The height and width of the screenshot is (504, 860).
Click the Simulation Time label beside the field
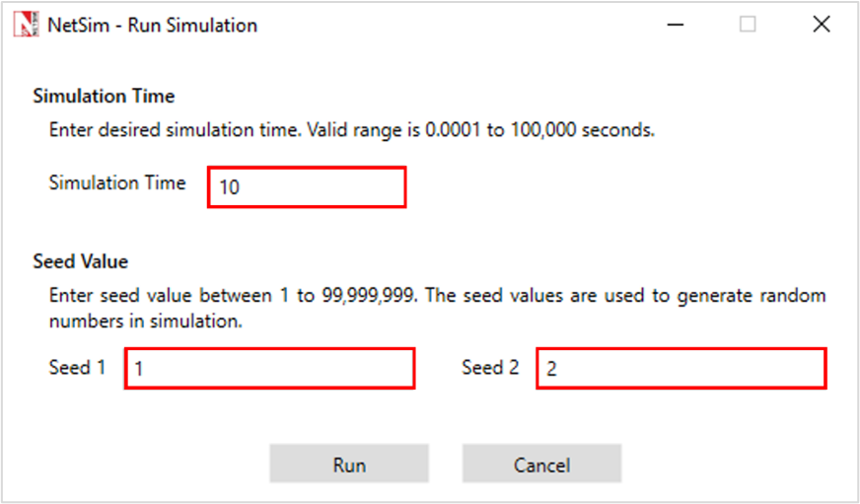(x=117, y=182)
